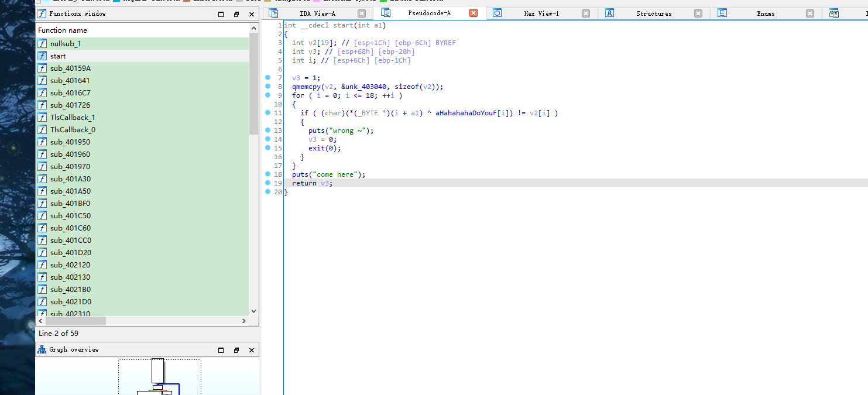Switch to the Hex View-1 tab
The image size is (868, 395).
541,13
